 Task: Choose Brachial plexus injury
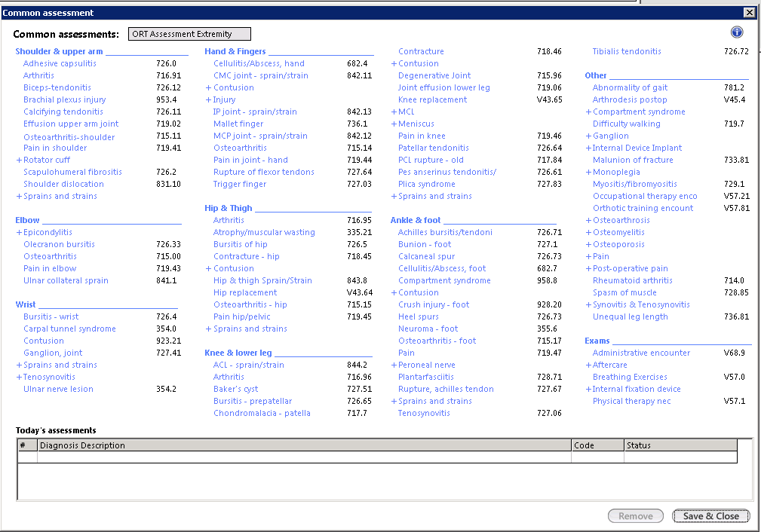65,99
